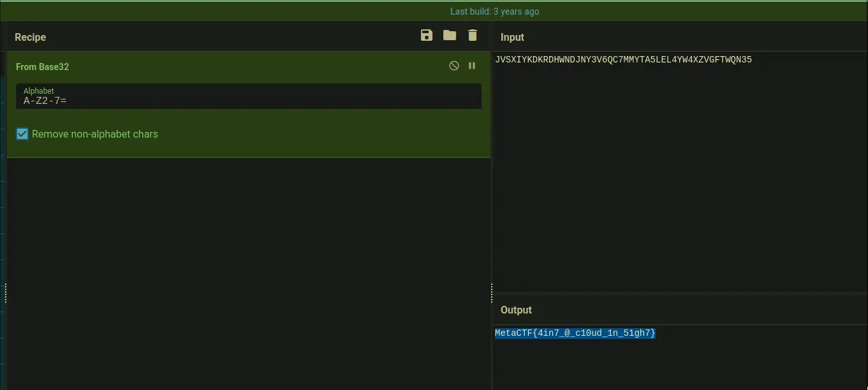Click the Input panel heading

point(512,38)
